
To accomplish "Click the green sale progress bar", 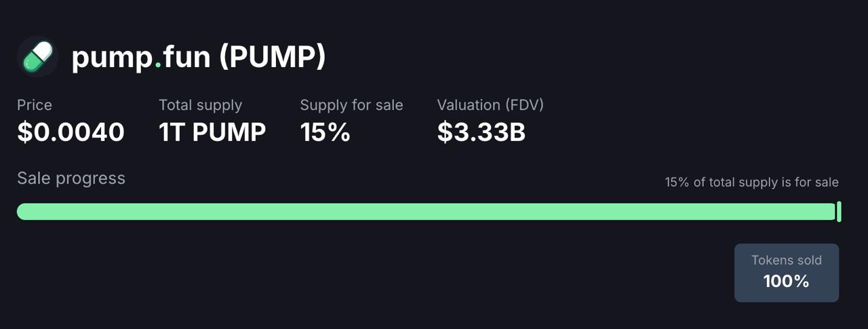I will tap(426, 212).
